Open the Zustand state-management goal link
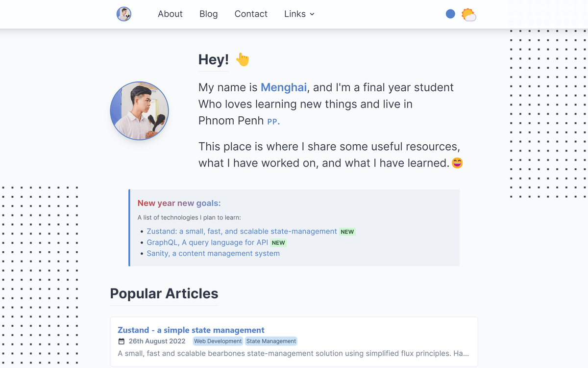588x368 pixels. 242,232
